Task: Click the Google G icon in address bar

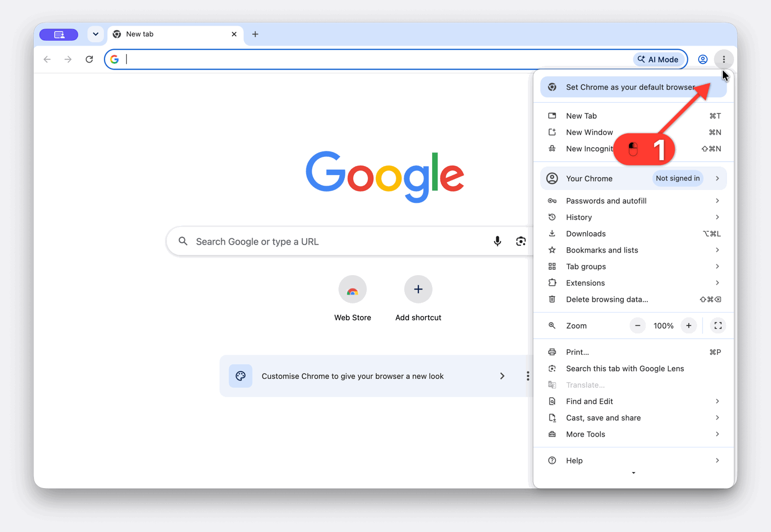Action: [x=115, y=59]
